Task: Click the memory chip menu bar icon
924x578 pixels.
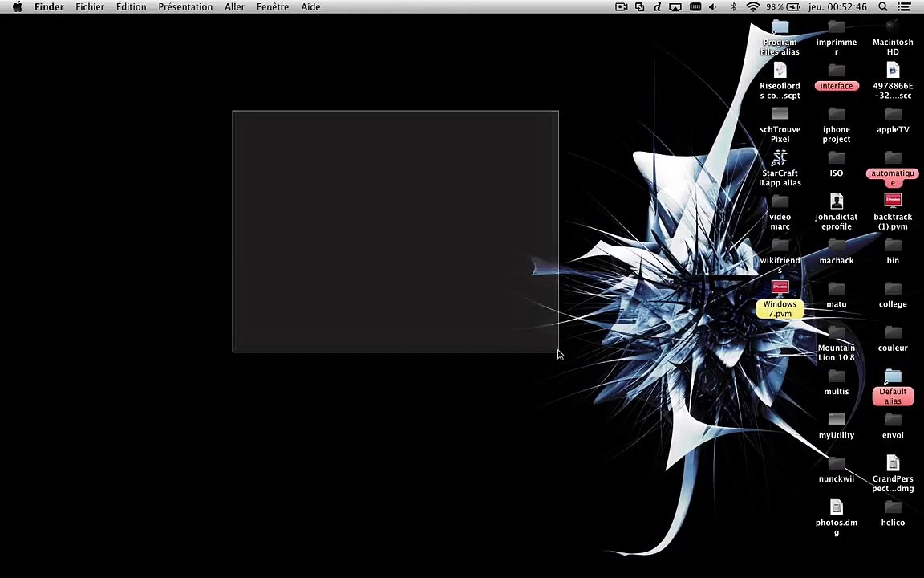Action: 695,7
